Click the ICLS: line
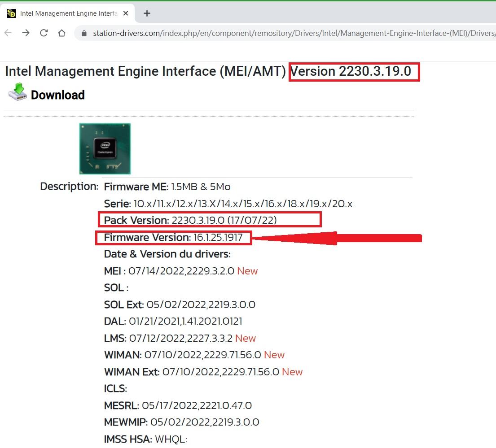Viewport: 496px width, 448px height. point(115,389)
